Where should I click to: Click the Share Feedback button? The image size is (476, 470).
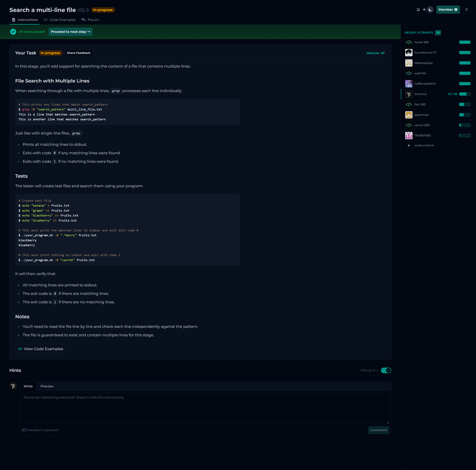click(79, 53)
